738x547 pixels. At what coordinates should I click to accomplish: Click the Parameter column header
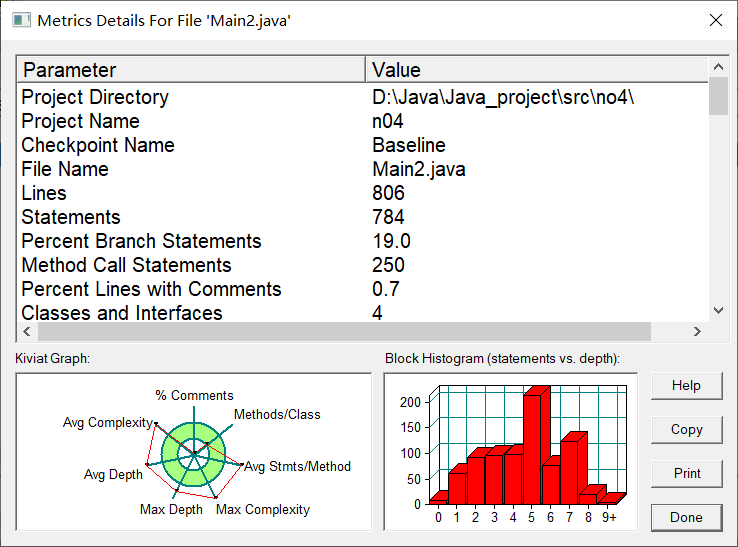(191, 70)
